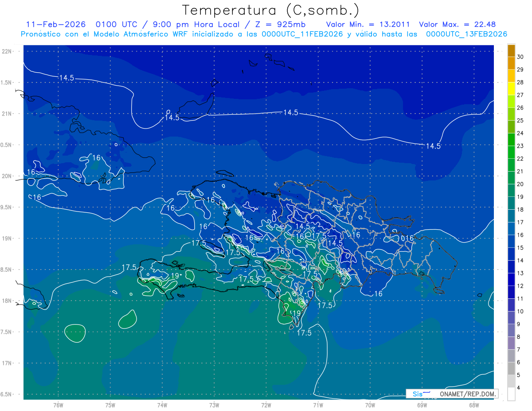
Task: Click the 72W longitude axis label
Action: point(266,405)
